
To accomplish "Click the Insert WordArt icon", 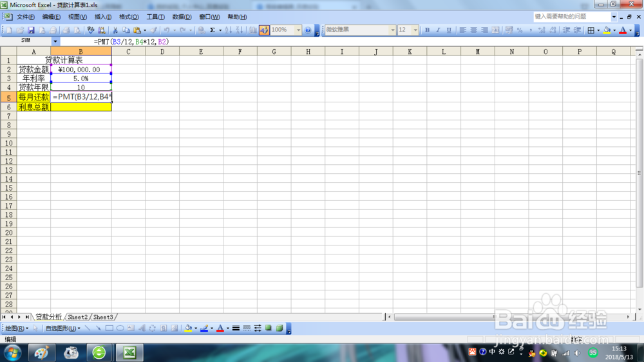I will coord(142,329).
